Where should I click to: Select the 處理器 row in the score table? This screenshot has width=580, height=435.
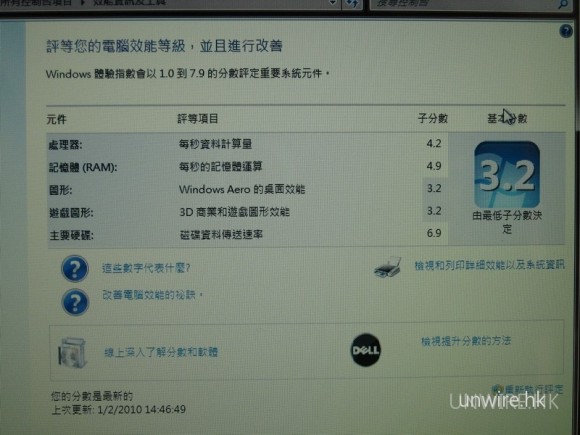(x=247, y=144)
